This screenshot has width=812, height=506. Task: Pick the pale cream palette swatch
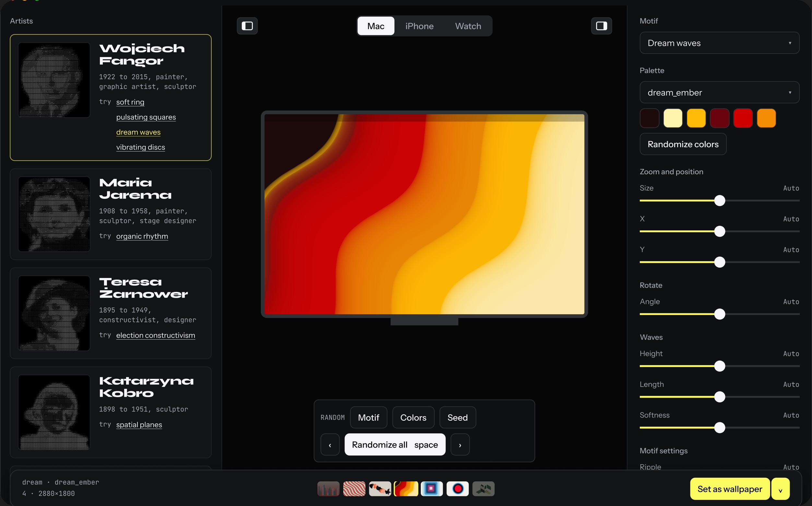click(x=673, y=118)
